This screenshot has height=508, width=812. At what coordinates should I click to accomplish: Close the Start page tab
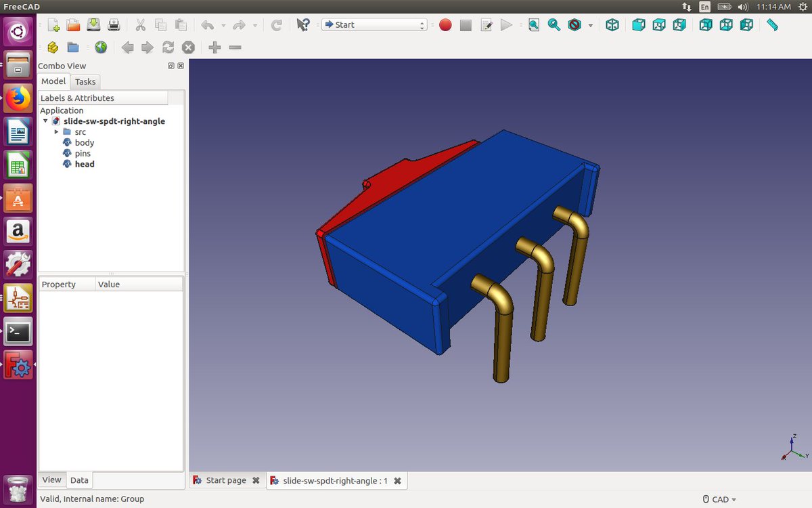[x=256, y=480]
